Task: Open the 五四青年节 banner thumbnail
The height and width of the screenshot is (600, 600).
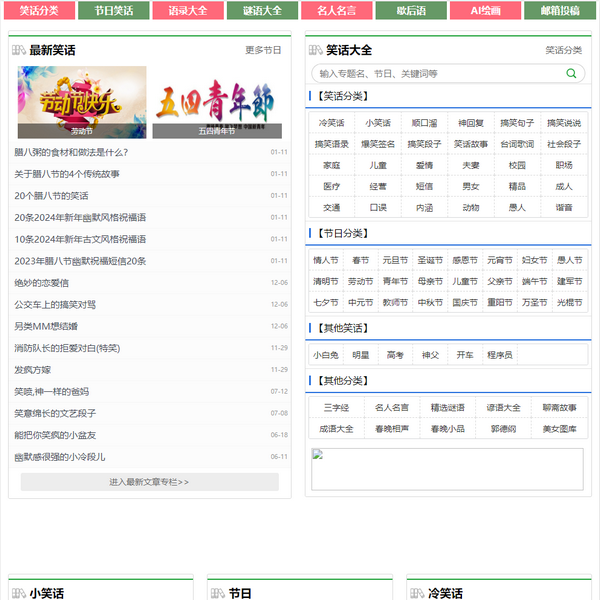Action: (x=217, y=102)
